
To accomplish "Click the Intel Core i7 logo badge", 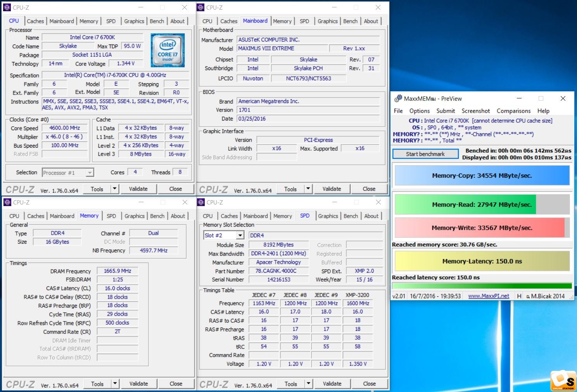I will (168, 50).
